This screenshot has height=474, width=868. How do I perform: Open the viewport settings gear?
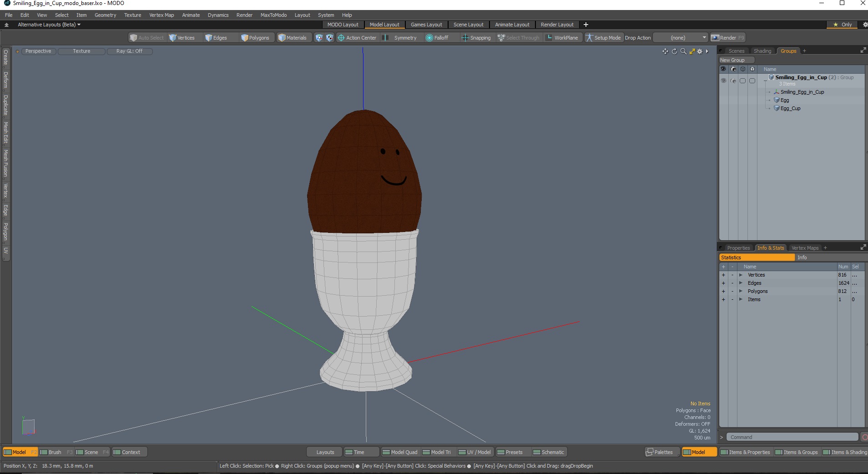pyautogui.click(x=700, y=51)
